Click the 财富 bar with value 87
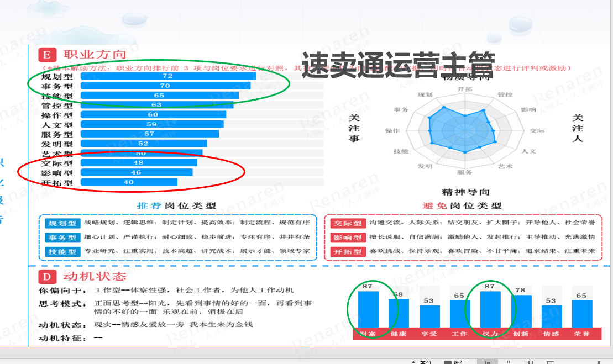Screen dimensions: 613x364 coord(368,309)
